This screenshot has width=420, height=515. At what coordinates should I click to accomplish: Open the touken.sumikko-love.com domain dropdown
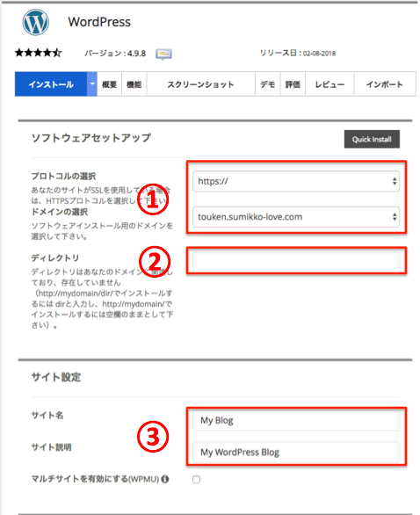click(x=296, y=217)
